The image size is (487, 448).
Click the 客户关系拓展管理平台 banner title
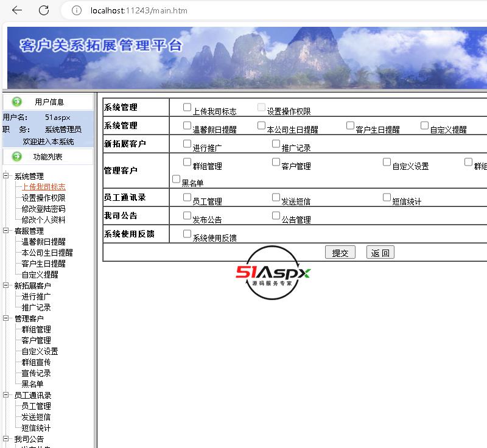(x=100, y=45)
